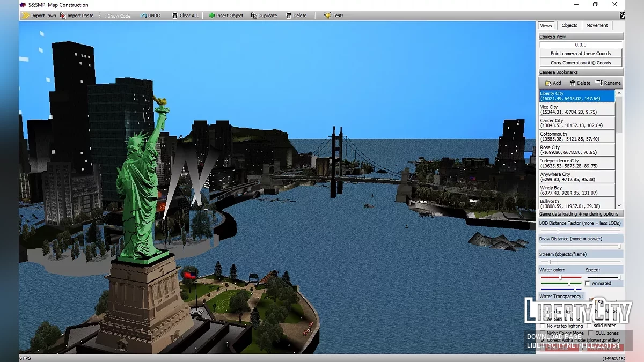Select the Liberty City bookmark
The image size is (644, 362).
tap(577, 96)
